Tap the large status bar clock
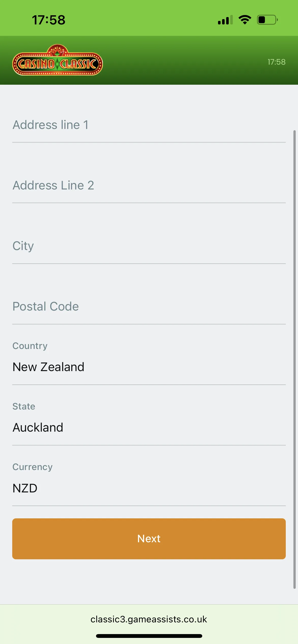Image resolution: width=298 pixels, height=644 pixels. click(x=49, y=20)
